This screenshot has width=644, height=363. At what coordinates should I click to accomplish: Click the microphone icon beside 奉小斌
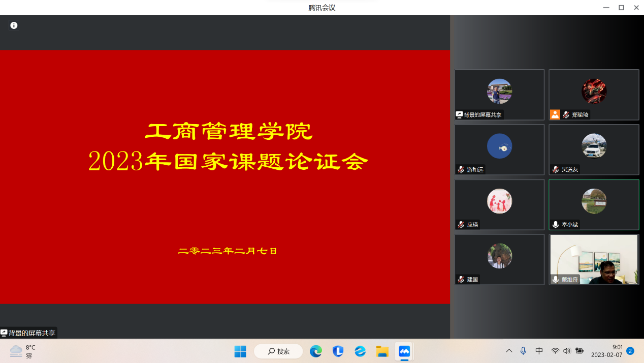556,225
